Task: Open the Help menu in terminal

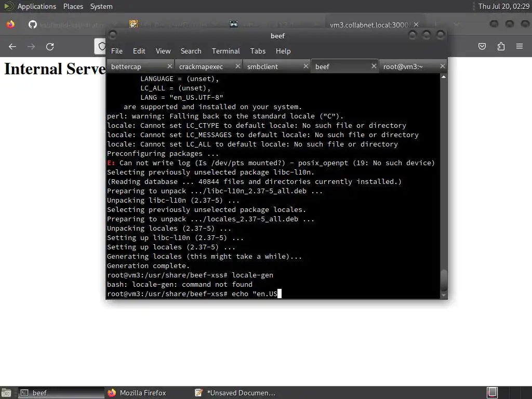Action: click(283, 51)
